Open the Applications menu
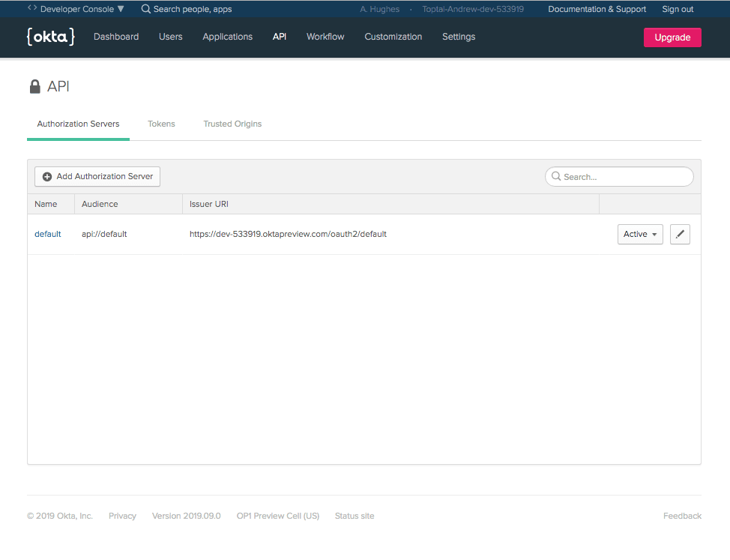The height and width of the screenshot is (560, 730). [x=227, y=37]
